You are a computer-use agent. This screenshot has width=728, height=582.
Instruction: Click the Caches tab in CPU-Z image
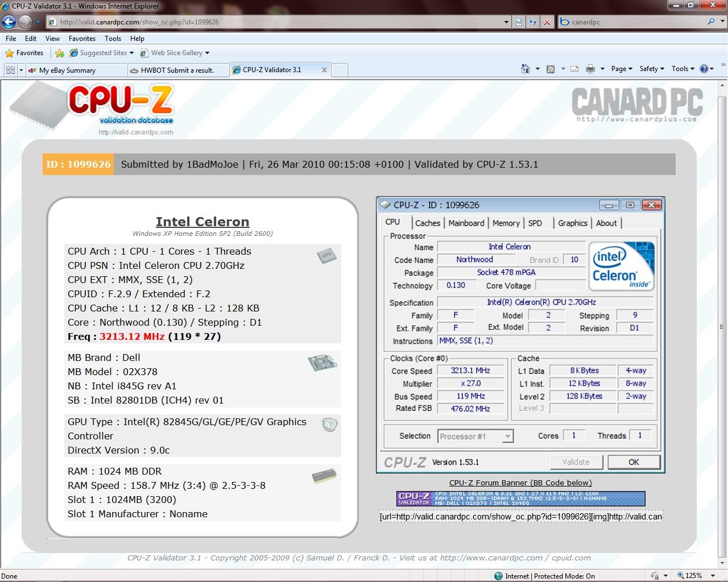pos(427,223)
